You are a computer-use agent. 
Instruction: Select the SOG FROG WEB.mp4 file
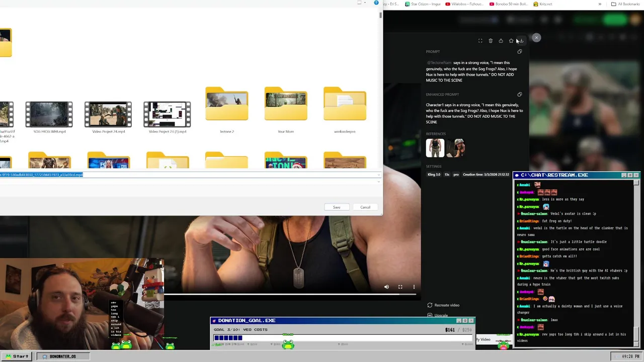coord(49,118)
